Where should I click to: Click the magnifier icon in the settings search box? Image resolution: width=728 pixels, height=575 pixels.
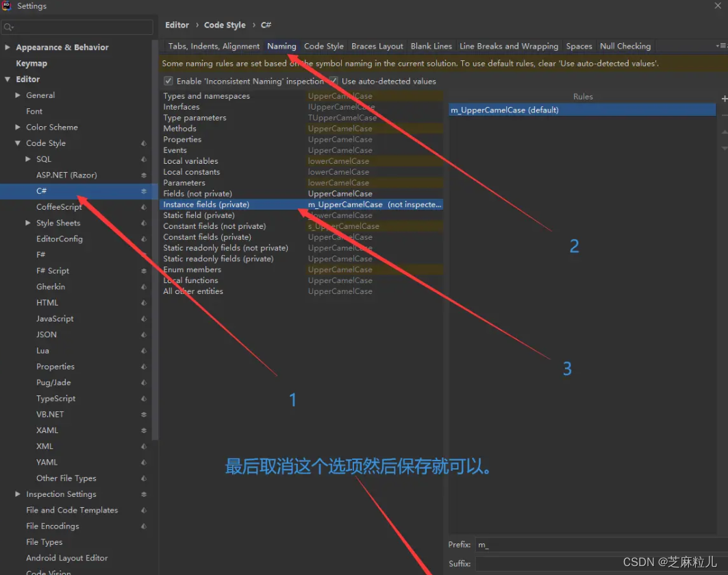(8, 27)
